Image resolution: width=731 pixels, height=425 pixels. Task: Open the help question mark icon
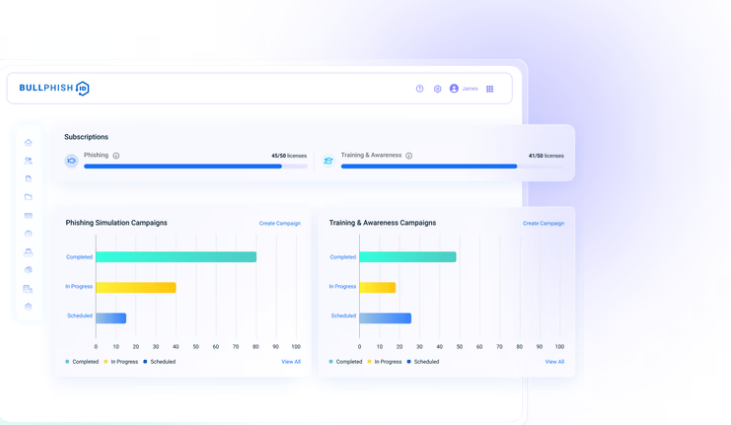(x=420, y=89)
